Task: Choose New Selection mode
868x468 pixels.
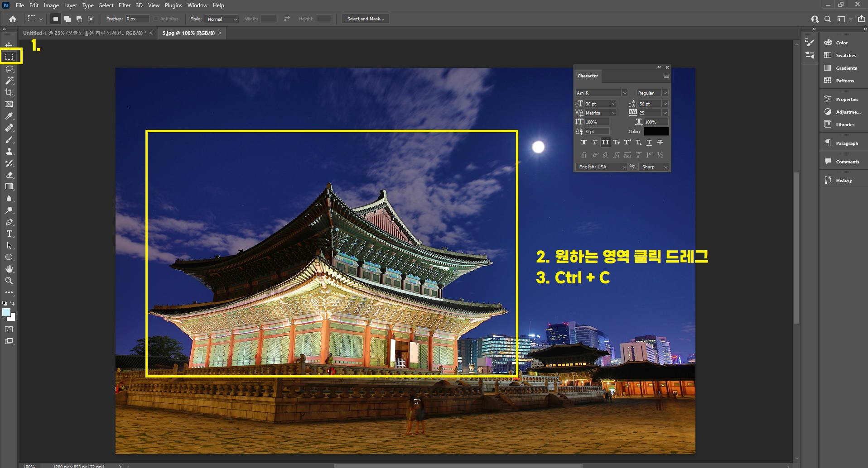Action: point(55,19)
